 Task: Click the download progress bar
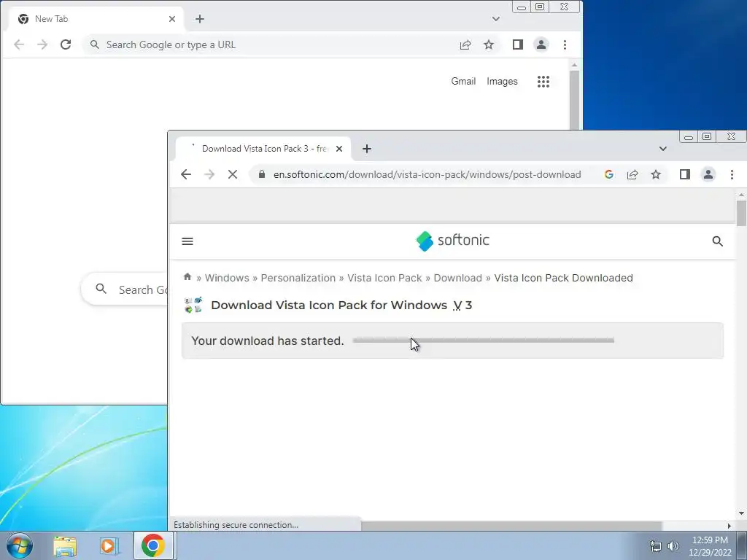[484, 341]
